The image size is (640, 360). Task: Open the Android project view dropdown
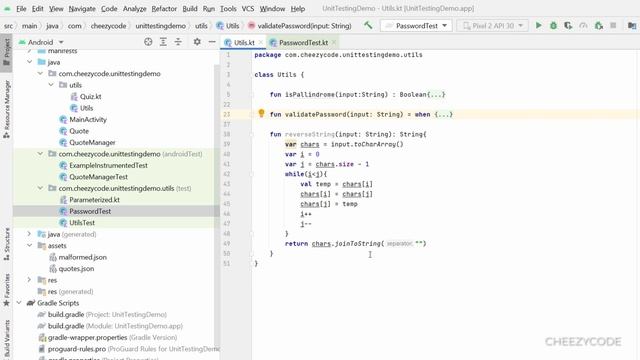pos(41,42)
